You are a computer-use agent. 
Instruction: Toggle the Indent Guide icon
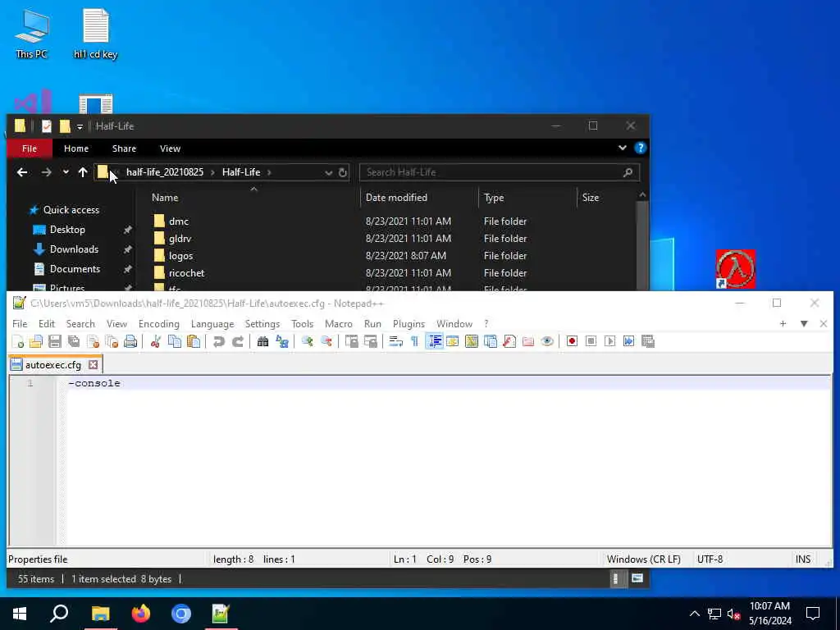434,341
